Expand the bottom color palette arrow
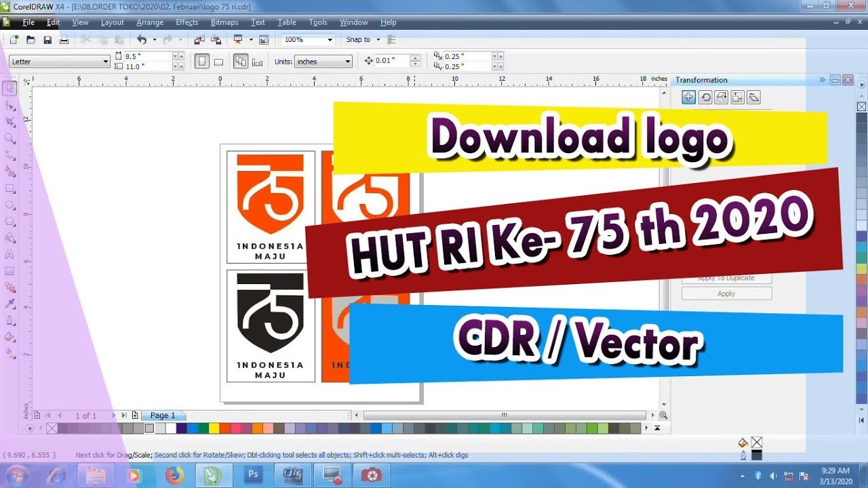The height and width of the screenshot is (488, 868). click(656, 428)
